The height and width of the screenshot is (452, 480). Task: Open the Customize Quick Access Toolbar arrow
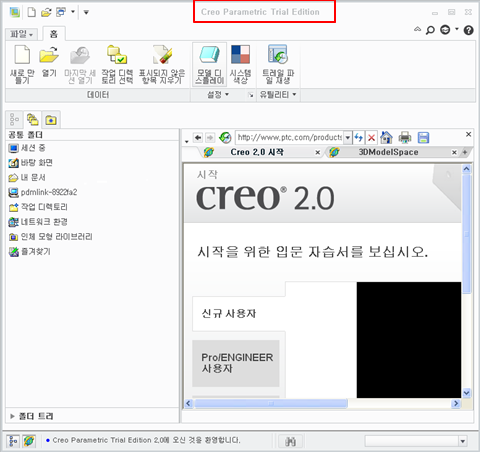click(86, 13)
